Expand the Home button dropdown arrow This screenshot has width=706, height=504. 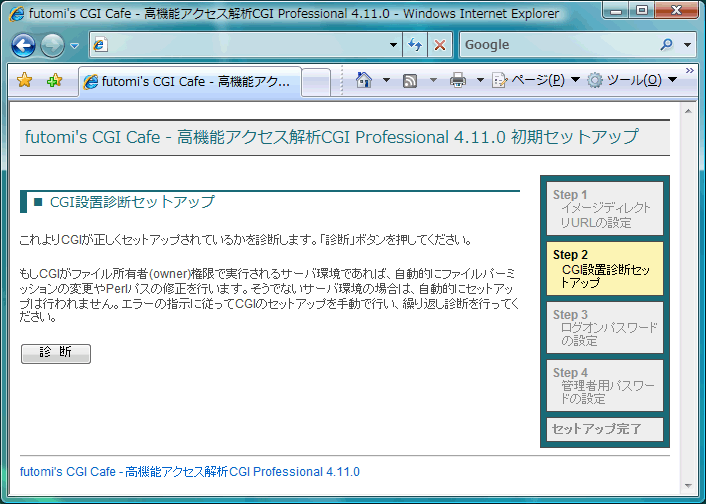(x=386, y=80)
